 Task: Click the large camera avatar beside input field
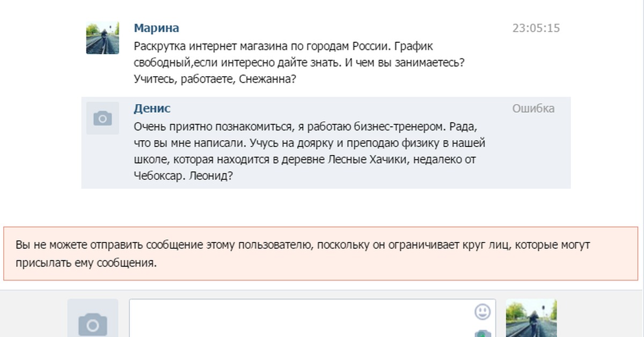[92, 321]
